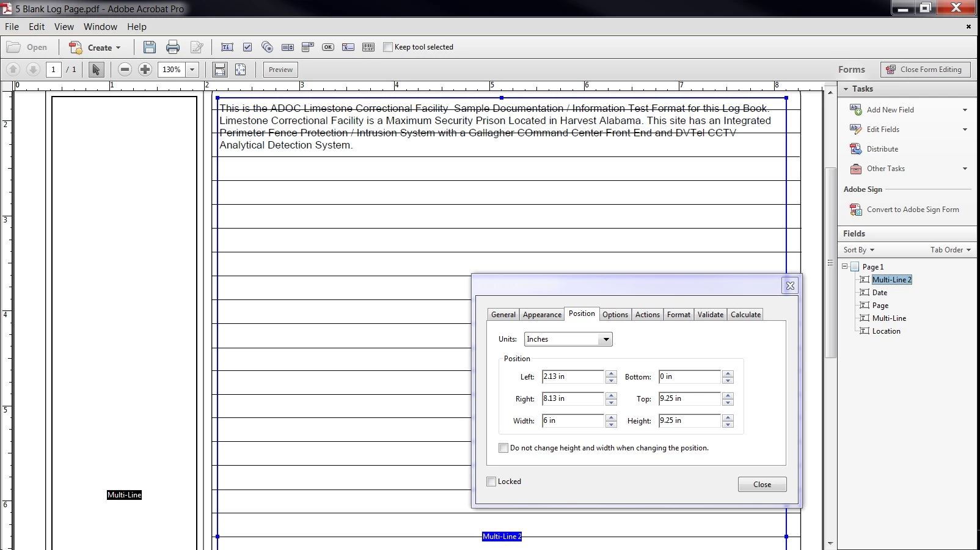The height and width of the screenshot is (550, 980).
Task: Select the Multi-Line field in list
Action: click(x=889, y=318)
